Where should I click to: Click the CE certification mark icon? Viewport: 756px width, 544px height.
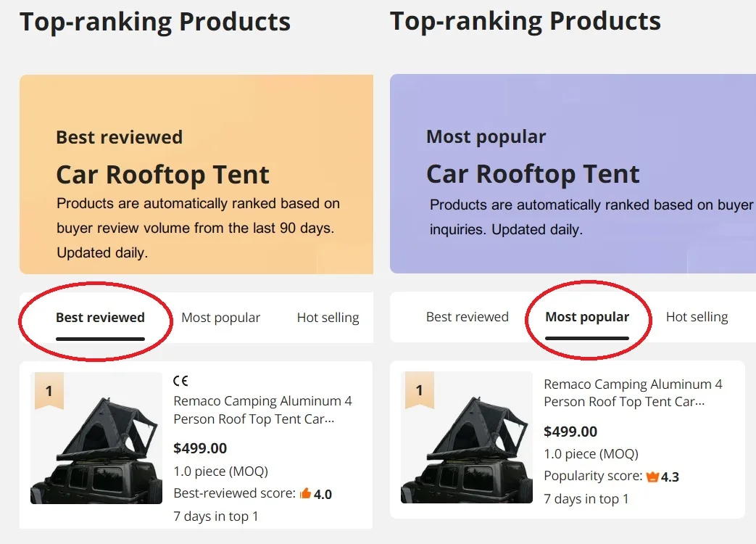click(x=180, y=381)
